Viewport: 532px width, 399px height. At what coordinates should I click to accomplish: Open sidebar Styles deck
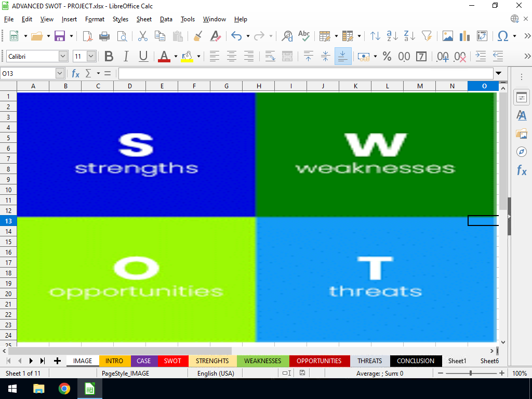(x=522, y=115)
